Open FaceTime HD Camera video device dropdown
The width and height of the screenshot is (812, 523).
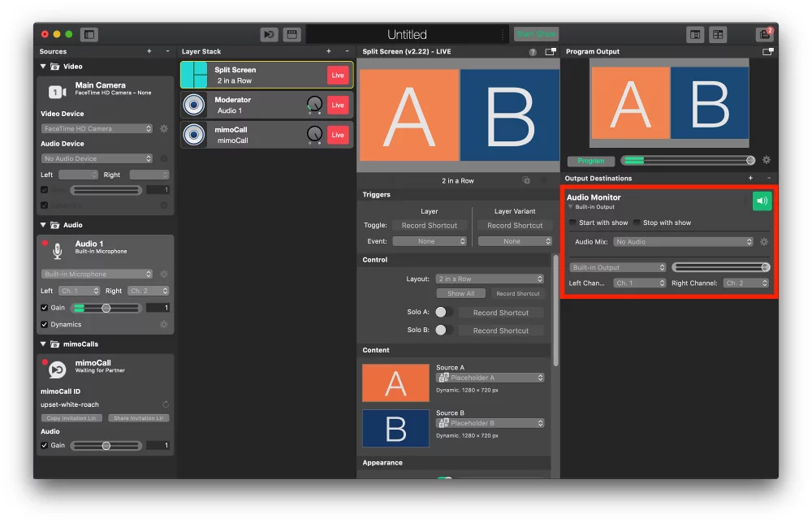coord(97,128)
